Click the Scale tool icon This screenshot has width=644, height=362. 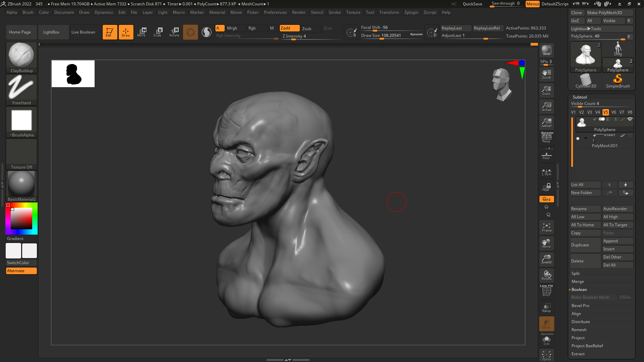coord(157,32)
